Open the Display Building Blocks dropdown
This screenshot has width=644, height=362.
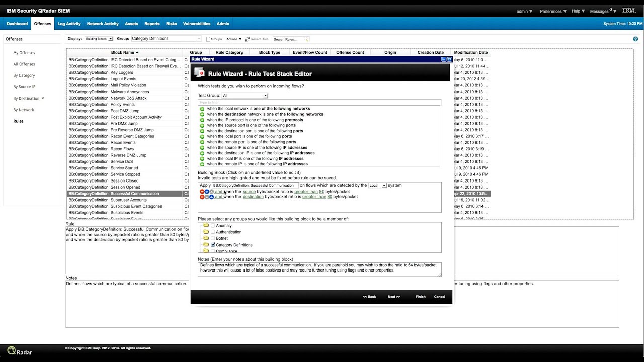click(x=99, y=39)
